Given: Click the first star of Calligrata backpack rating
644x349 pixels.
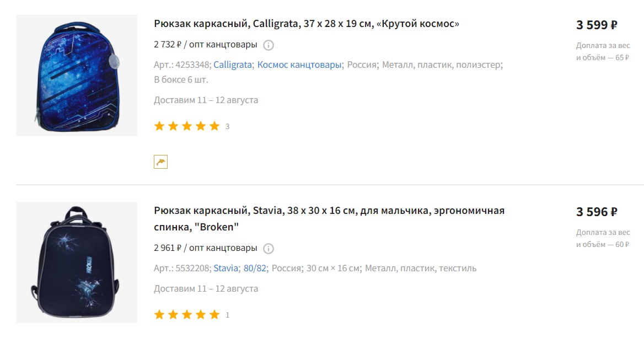Looking at the screenshot, I should [x=159, y=126].
